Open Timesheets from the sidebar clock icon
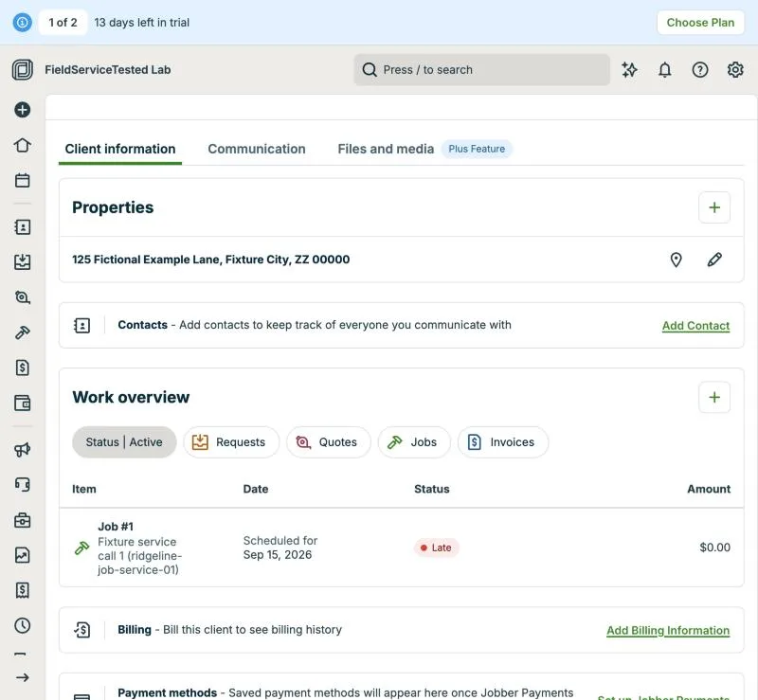 22,625
